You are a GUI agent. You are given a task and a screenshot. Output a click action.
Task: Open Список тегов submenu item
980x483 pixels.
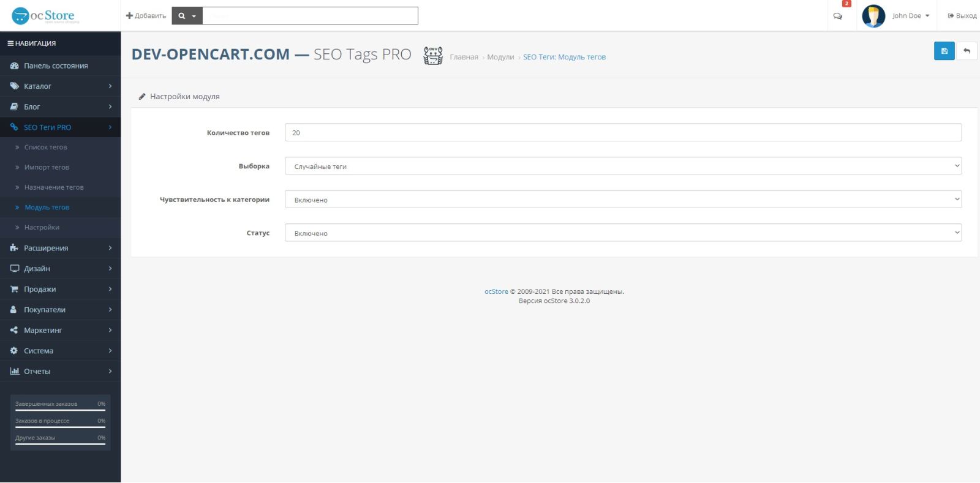coord(60,148)
